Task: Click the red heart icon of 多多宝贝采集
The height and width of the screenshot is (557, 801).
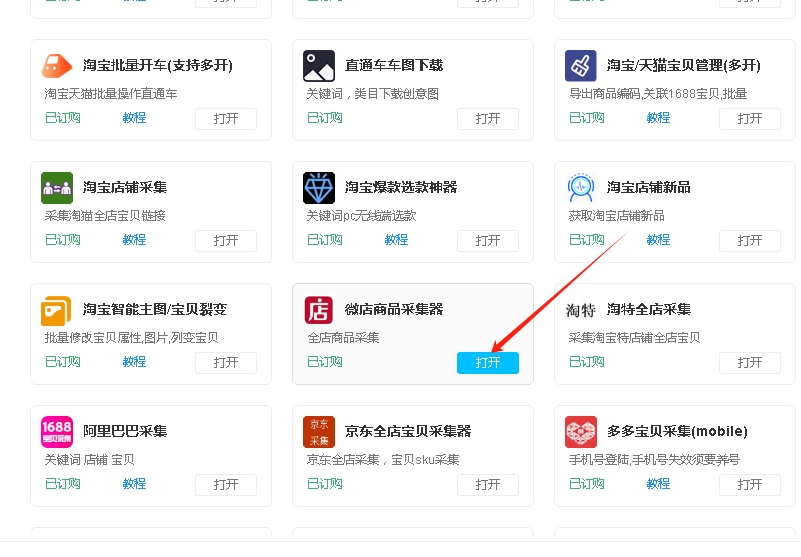Action: (581, 432)
